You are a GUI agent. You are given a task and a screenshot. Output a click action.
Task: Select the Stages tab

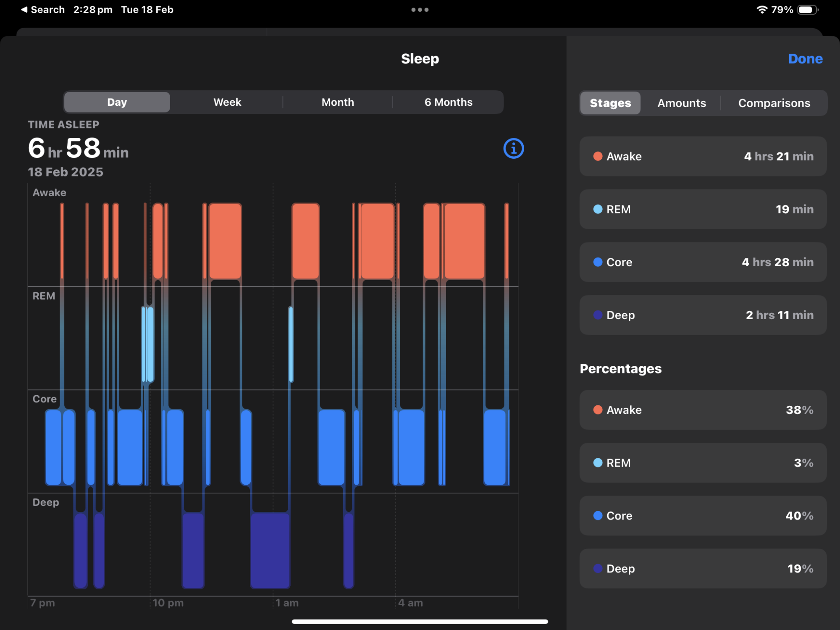click(610, 103)
